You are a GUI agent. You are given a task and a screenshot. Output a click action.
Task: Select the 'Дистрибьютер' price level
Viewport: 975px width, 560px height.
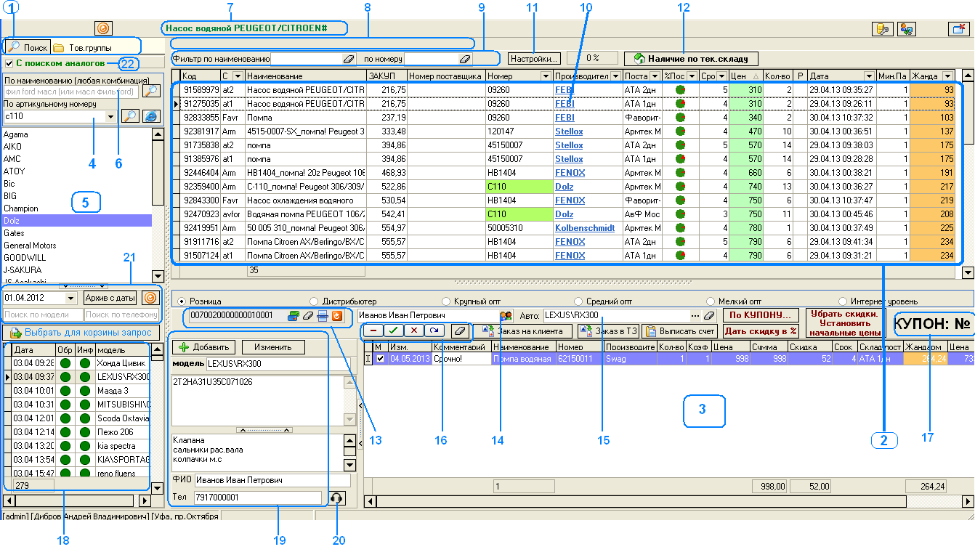[x=314, y=301]
